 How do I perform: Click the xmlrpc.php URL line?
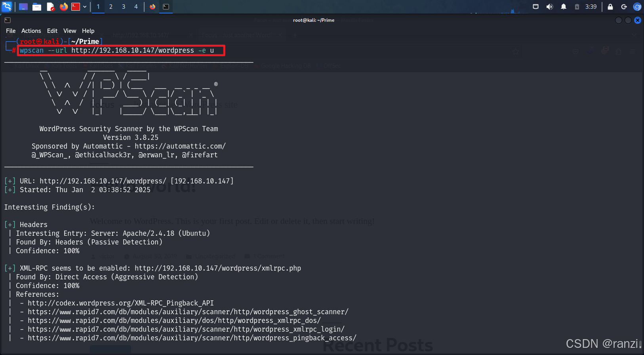pos(218,268)
